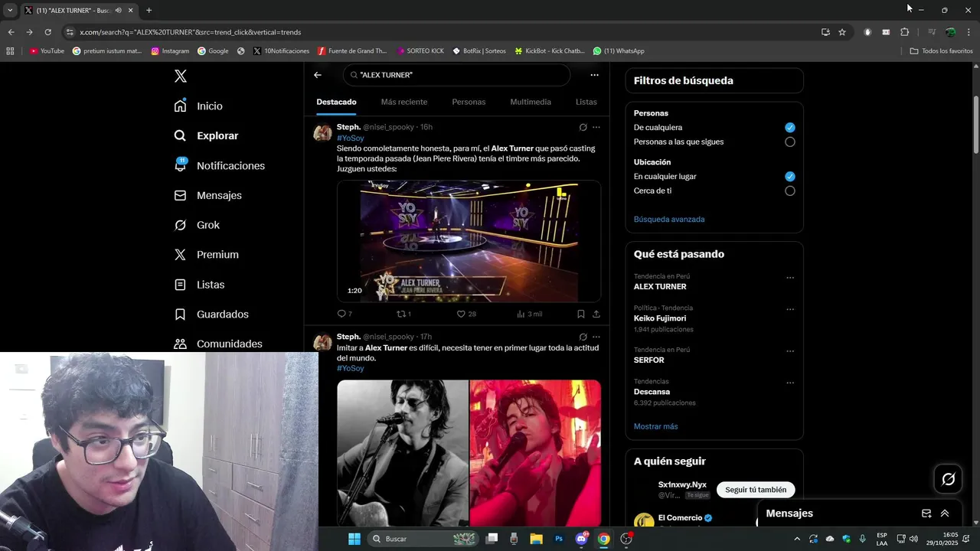980x551 pixels.
Task: Open more menu on the 16h tweet
Action: point(596,127)
